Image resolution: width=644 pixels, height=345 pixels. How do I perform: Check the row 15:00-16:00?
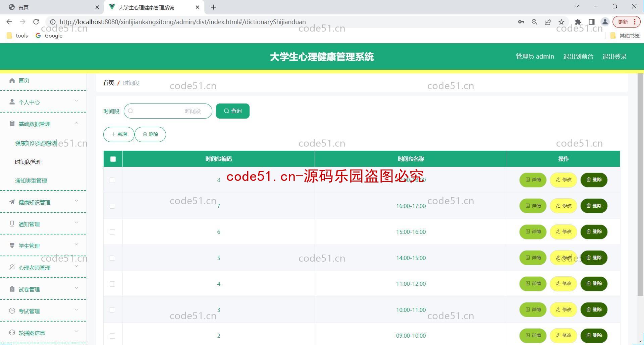point(112,232)
